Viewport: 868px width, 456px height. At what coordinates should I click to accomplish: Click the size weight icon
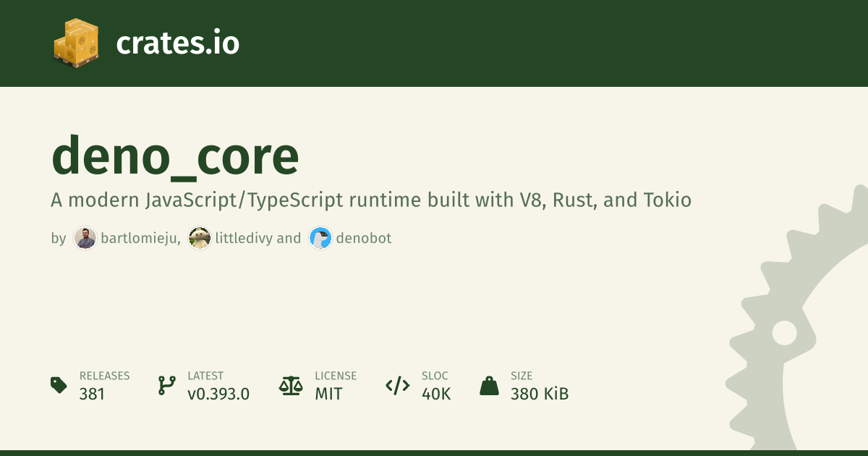point(490,385)
